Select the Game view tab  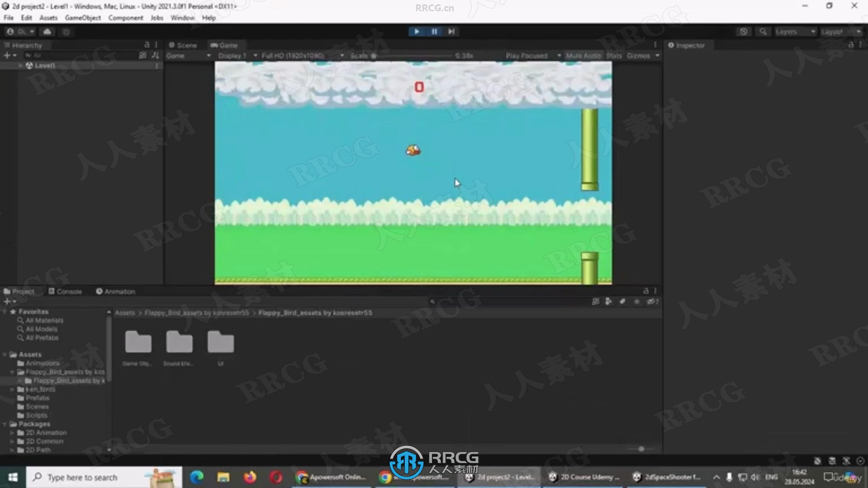pyautogui.click(x=224, y=45)
